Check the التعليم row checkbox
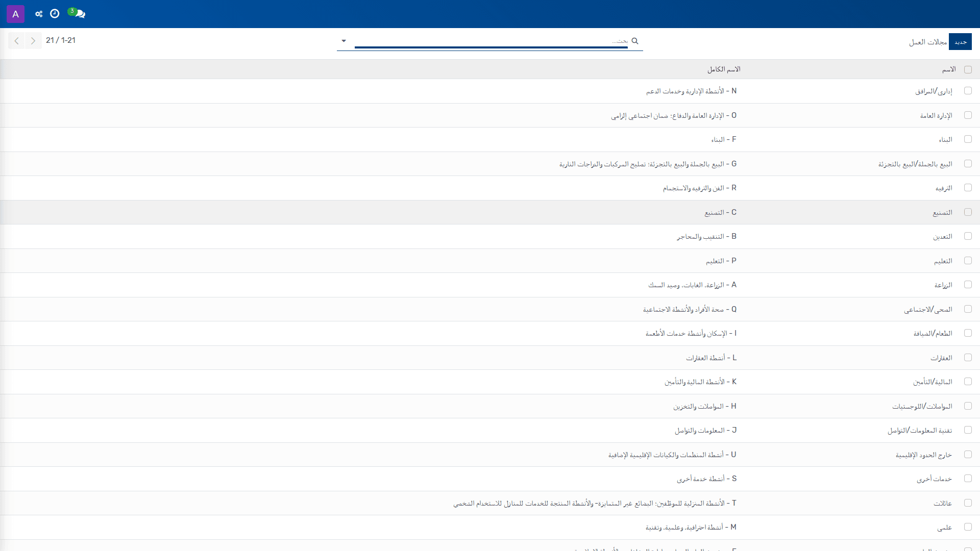The height and width of the screenshot is (551, 980). tap(968, 261)
